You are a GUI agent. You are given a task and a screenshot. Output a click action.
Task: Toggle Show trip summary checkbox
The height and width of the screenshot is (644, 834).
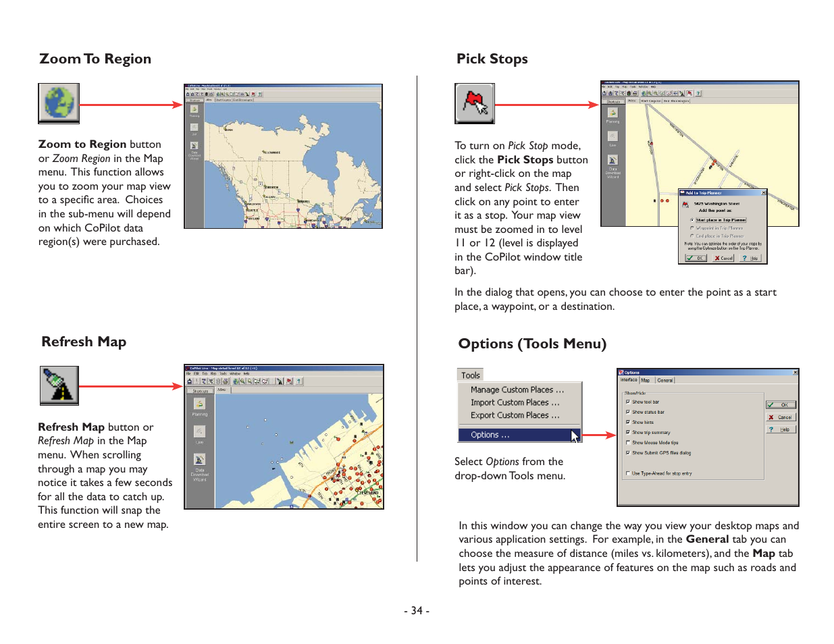(x=628, y=432)
